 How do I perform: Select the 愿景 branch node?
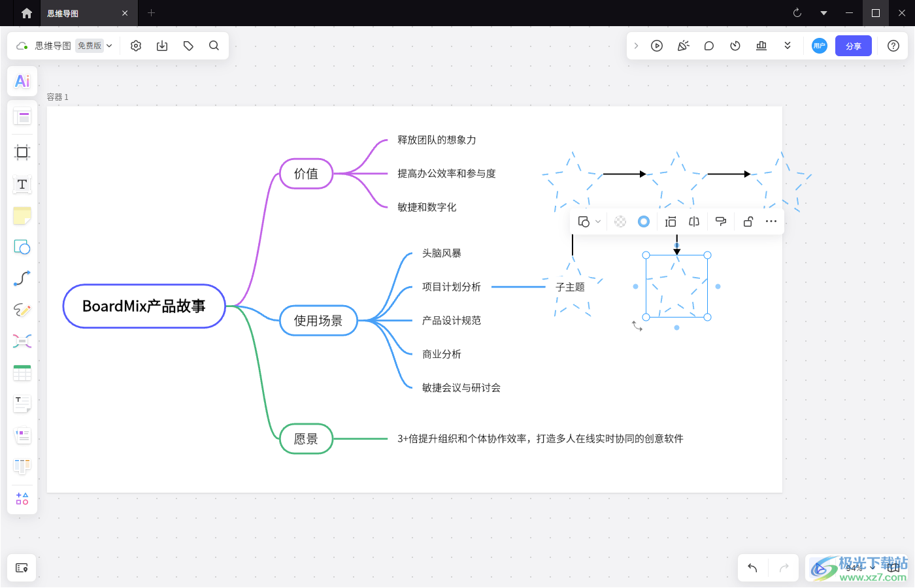(307, 439)
